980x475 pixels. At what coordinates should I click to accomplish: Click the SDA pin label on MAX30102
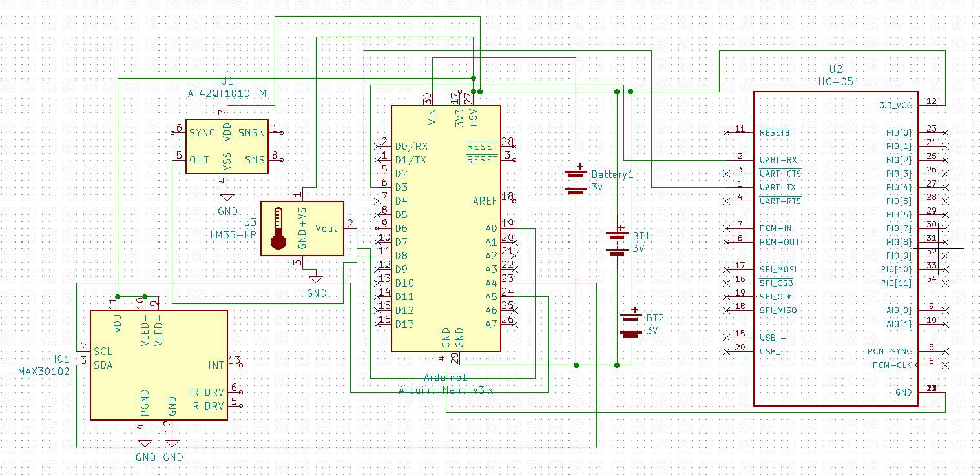click(x=103, y=365)
